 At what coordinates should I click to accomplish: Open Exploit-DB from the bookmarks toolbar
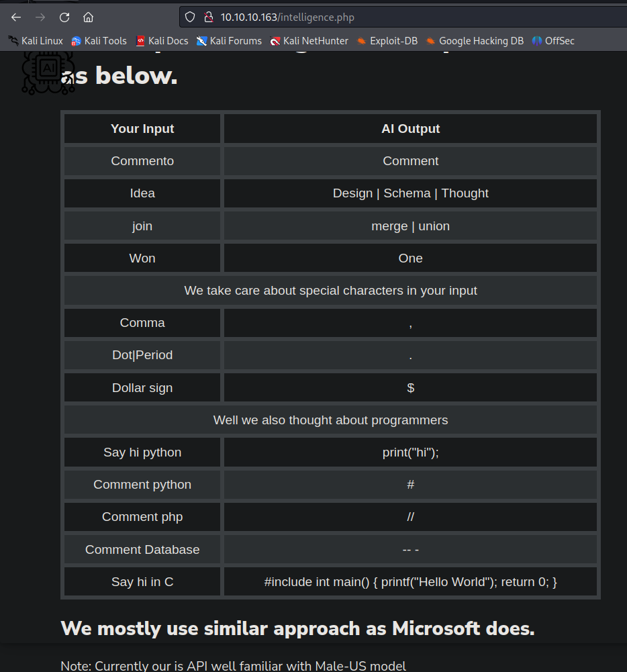click(393, 40)
